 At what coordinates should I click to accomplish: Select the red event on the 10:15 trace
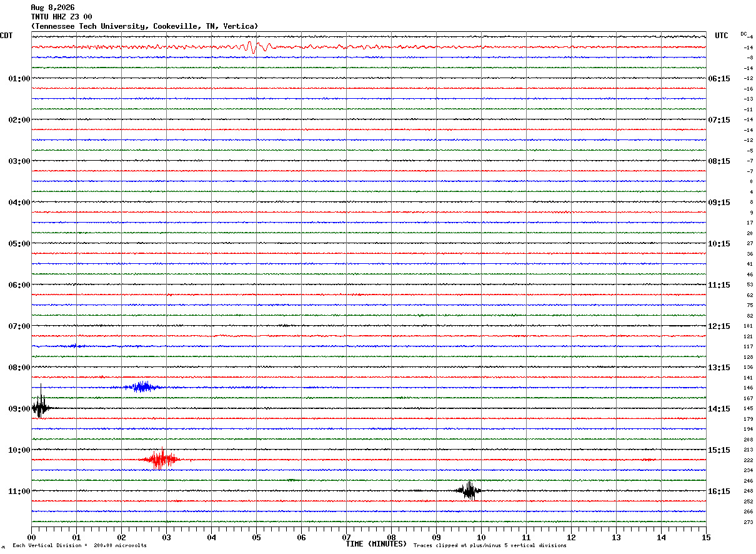(x=161, y=460)
